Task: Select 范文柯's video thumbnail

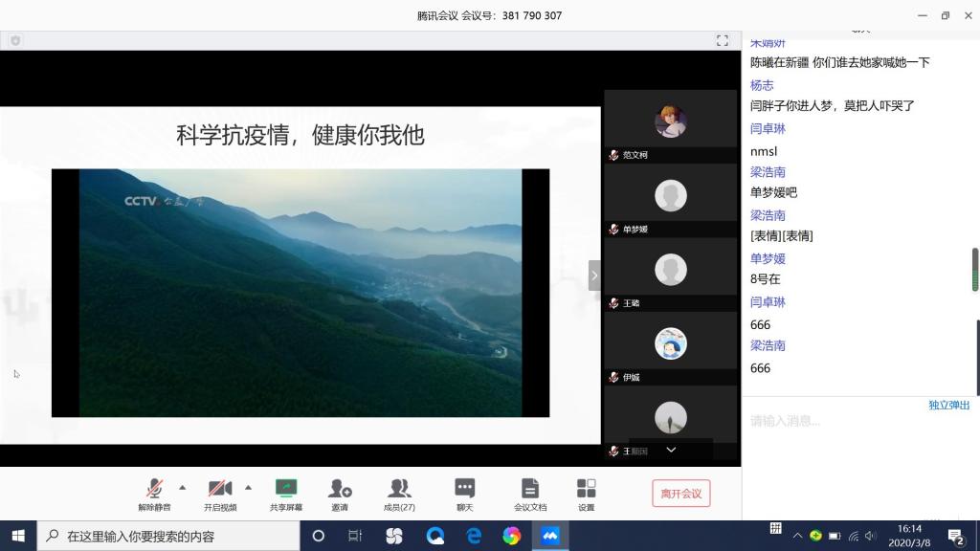Action: pyautogui.click(x=670, y=121)
